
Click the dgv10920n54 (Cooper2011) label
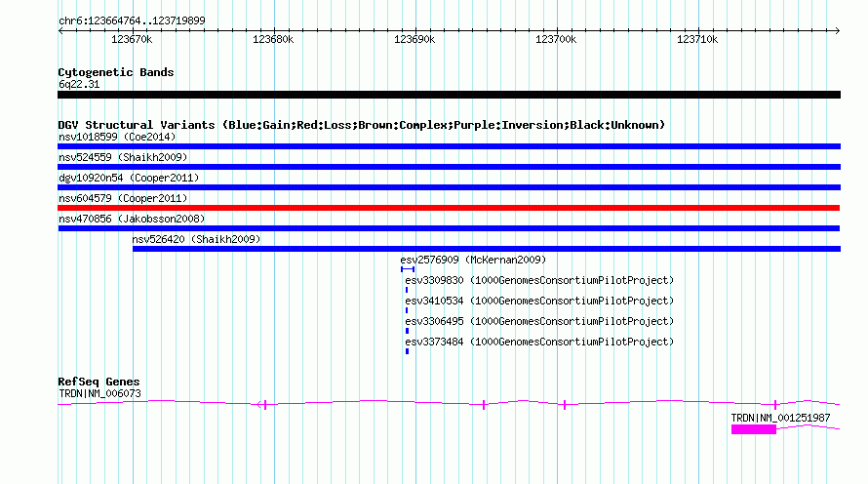[x=129, y=178]
